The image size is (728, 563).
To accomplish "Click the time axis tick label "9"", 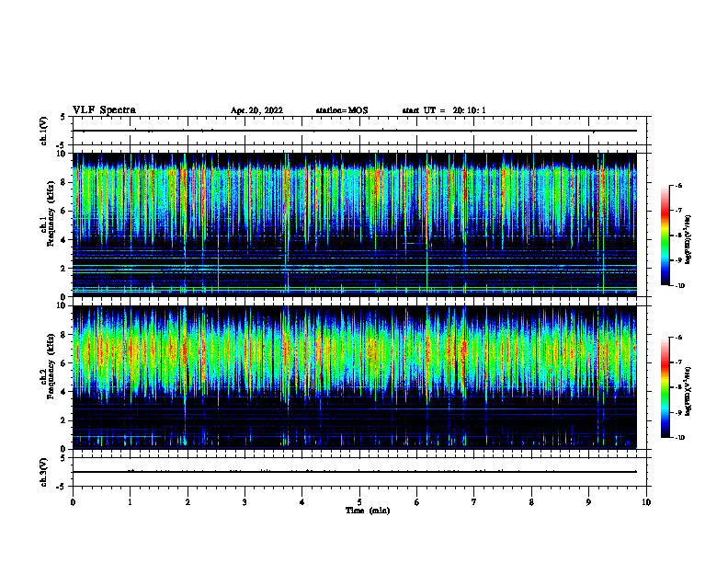I will point(588,502).
